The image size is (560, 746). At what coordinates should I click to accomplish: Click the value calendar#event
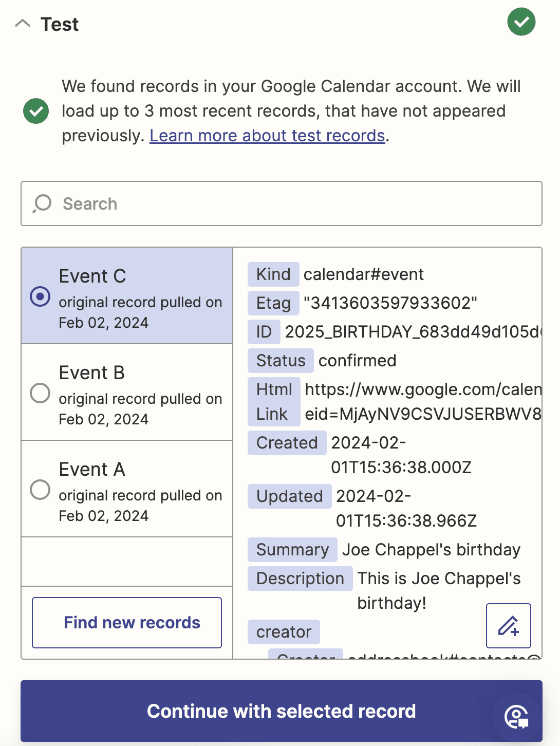tap(364, 274)
